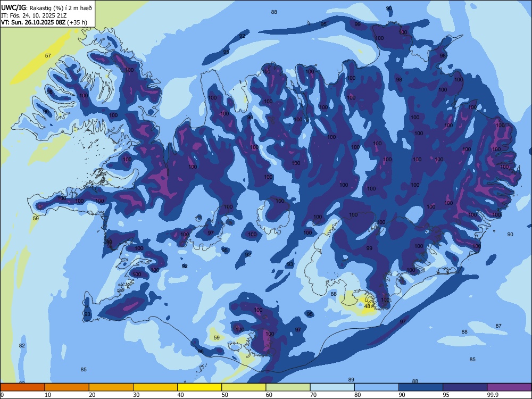532x399 pixels.
Task: Click the '(+35 h)' forecast offset text
Action: pyautogui.click(x=77, y=22)
